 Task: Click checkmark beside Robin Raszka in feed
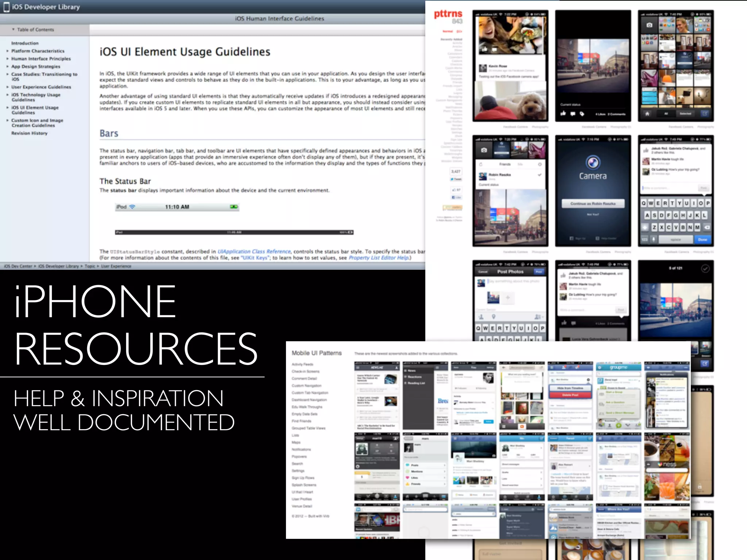539,175
